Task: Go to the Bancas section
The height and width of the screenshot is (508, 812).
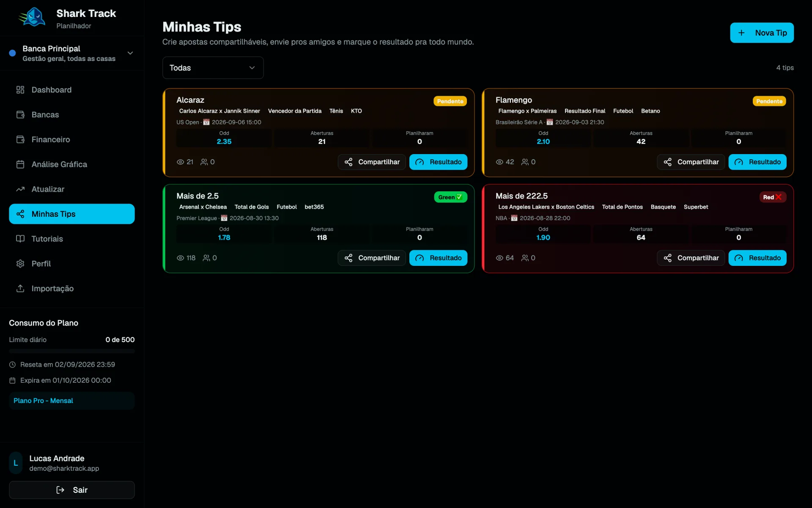Action: (71, 115)
